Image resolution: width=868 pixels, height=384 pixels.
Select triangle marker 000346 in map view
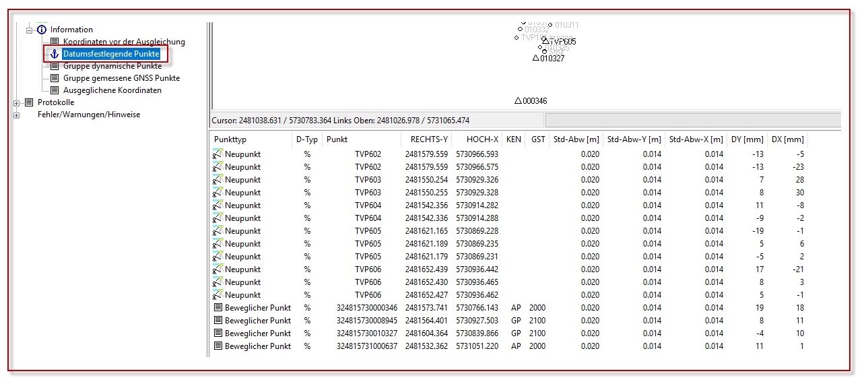(518, 101)
